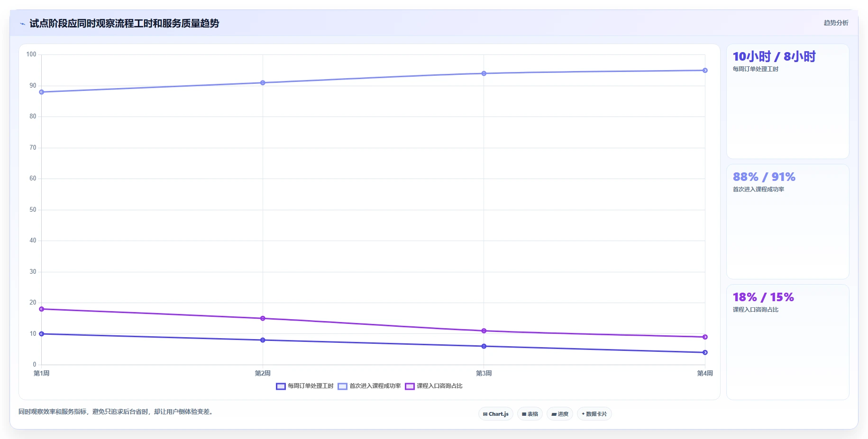The width and height of the screenshot is (868, 439).
Task: Click the 70 tick on the y-axis
Action: click(x=33, y=148)
